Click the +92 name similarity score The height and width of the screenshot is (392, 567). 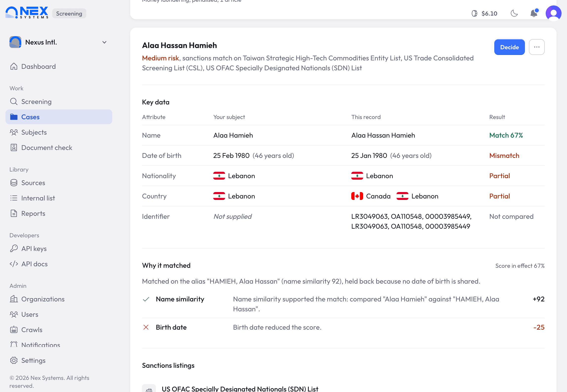click(539, 299)
